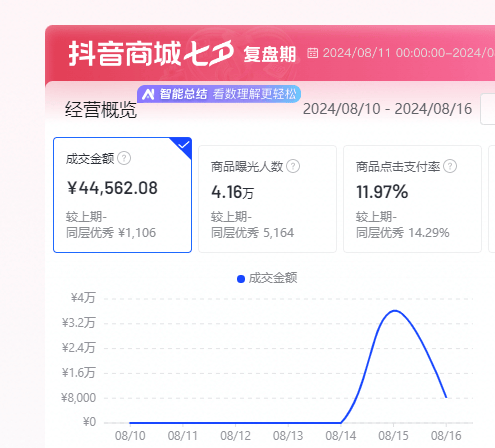Select the 成交金额 metric card
495x448 pixels.
click(x=122, y=195)
